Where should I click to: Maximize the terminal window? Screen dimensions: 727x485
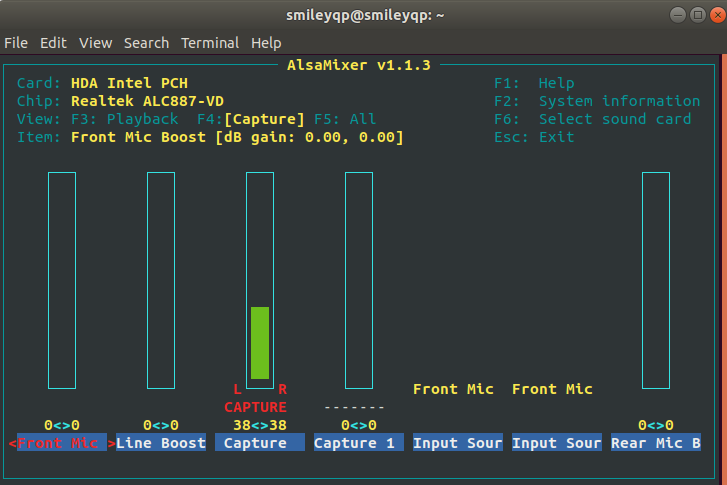(698, 15)
